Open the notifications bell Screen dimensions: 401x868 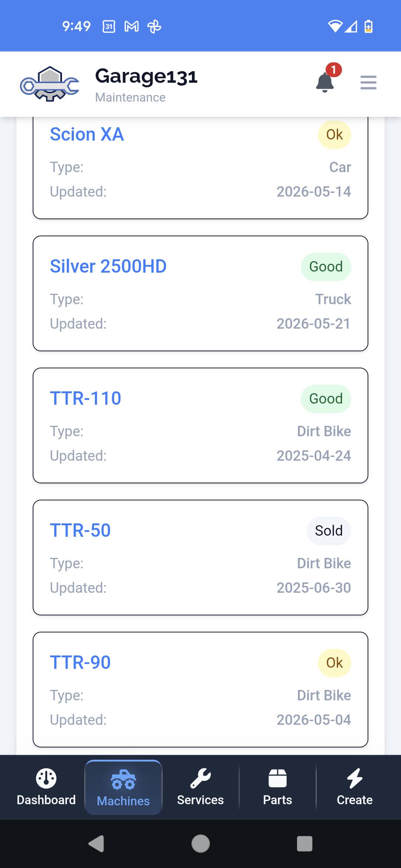325,82
